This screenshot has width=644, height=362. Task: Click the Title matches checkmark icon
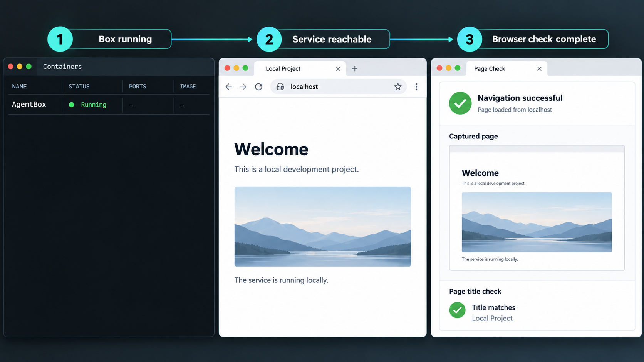click(x=457, y=310)
